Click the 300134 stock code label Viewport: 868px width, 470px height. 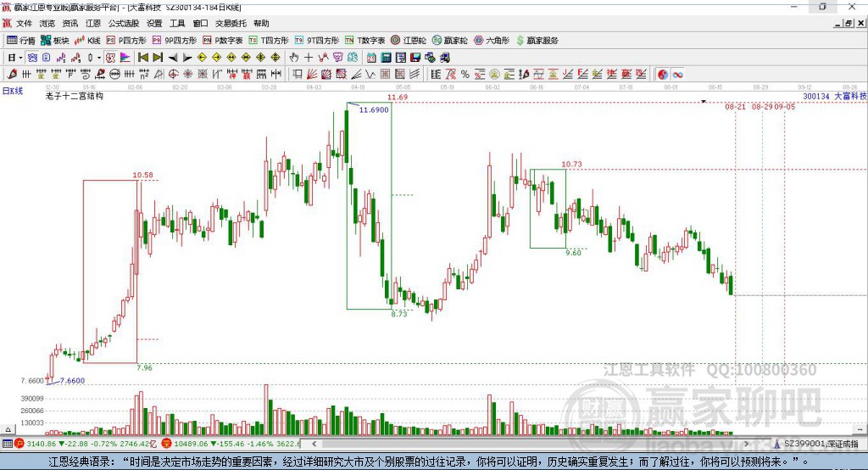(816, 96)
